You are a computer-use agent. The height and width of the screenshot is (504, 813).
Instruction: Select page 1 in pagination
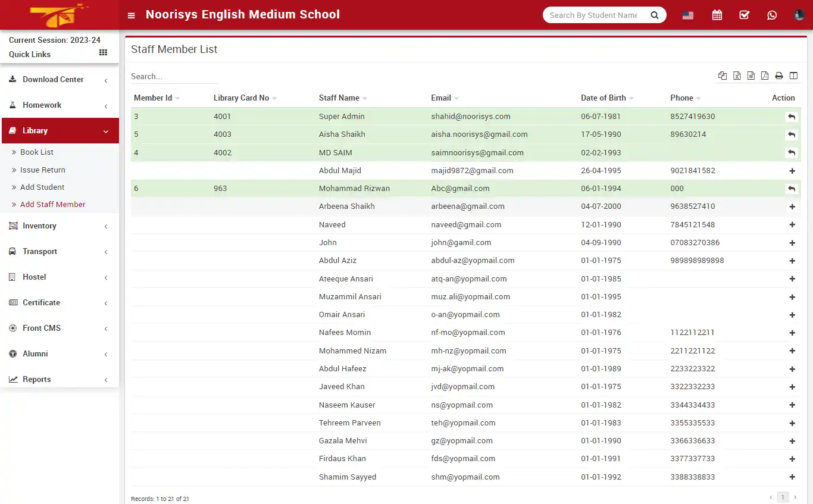pos(783,497)
